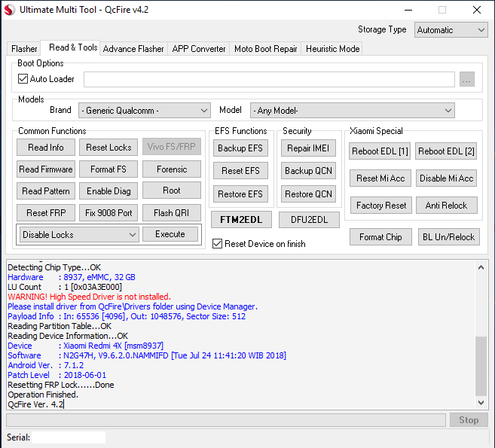The height and width of the screenshot is (448, 495).
Task: Click the Reset Locks button
Action: pos(108,148)
